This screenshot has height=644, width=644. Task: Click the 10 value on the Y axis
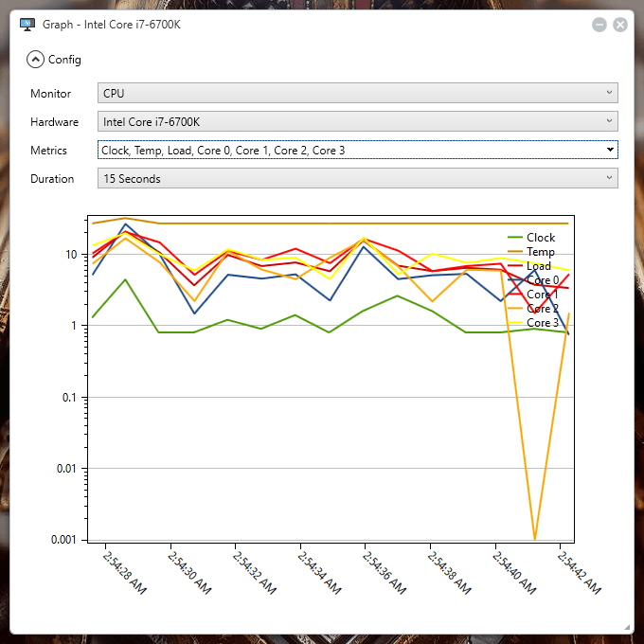[71, 255]
